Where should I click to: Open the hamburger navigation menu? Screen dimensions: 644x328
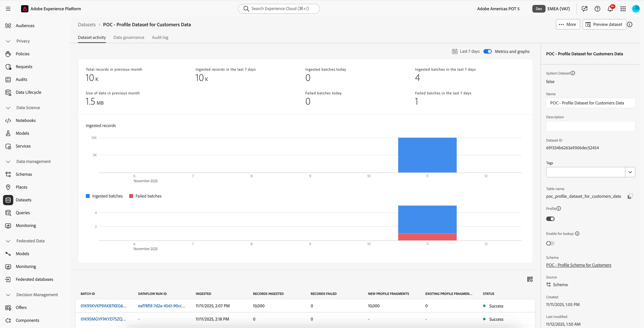click(x=8, y=9)
